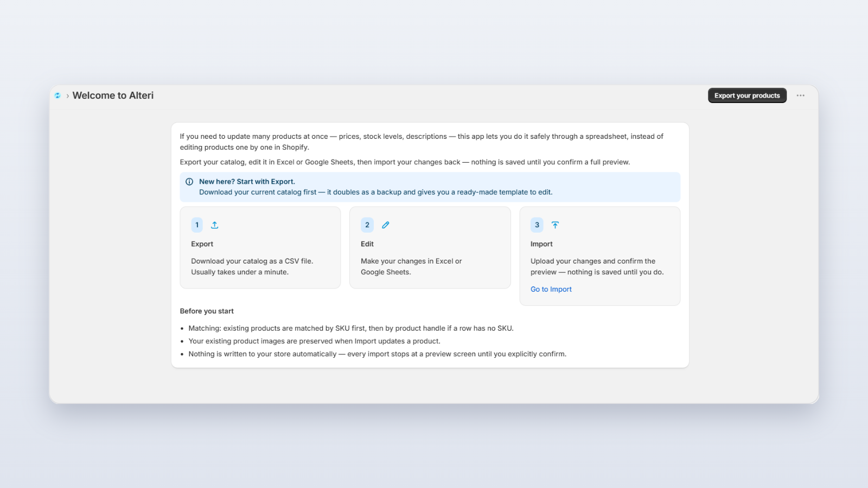Click the info icon in the banner
This screenshot has width=868, height=488.
click(x=189, y=182)
